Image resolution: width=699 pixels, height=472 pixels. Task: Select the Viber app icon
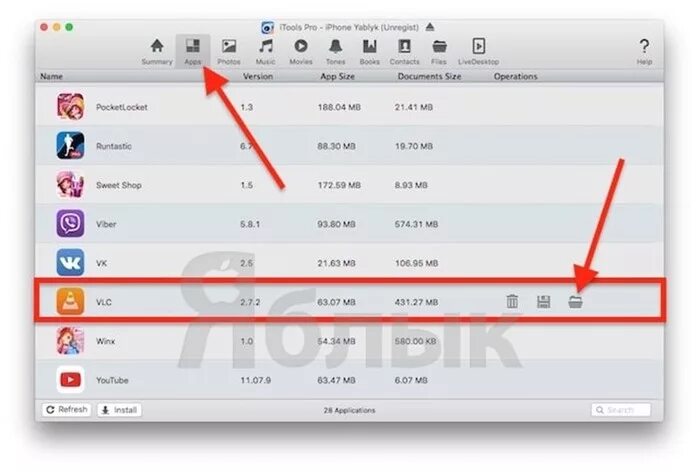70,224
